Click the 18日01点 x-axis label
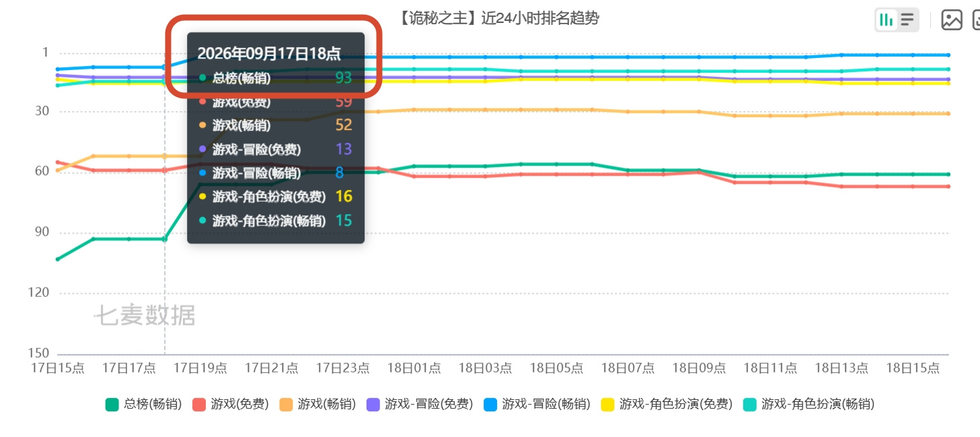 coord(414,368)
